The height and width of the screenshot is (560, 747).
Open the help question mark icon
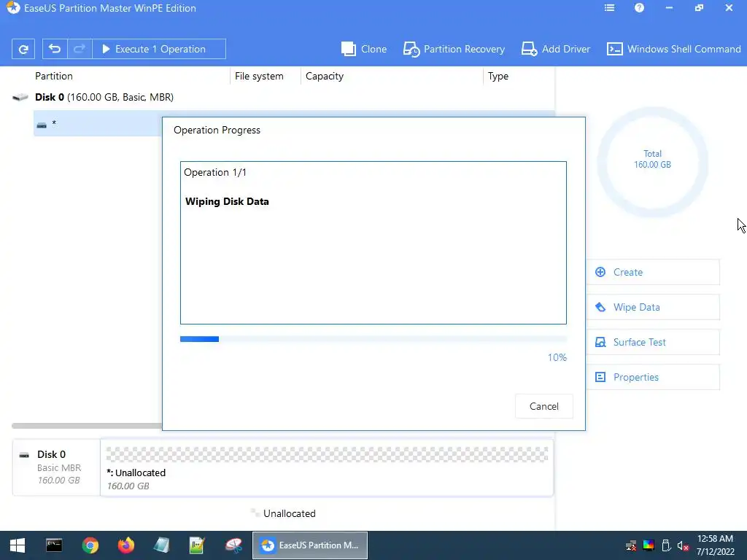tap(639, 8)
